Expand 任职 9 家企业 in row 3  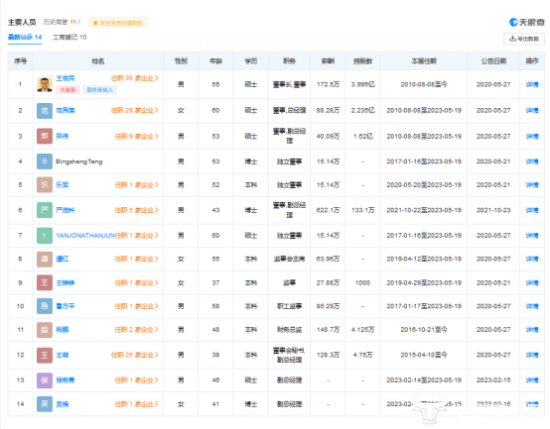point(136,136)
